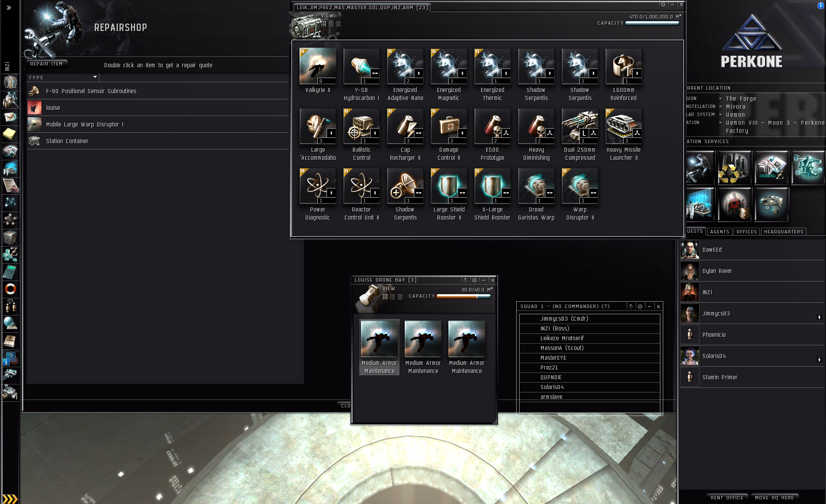Open the paper-and-pen journal icon in sidebar
Image resolution: width=826 pixels, height=504 pixels.
[x=10, y=186]
